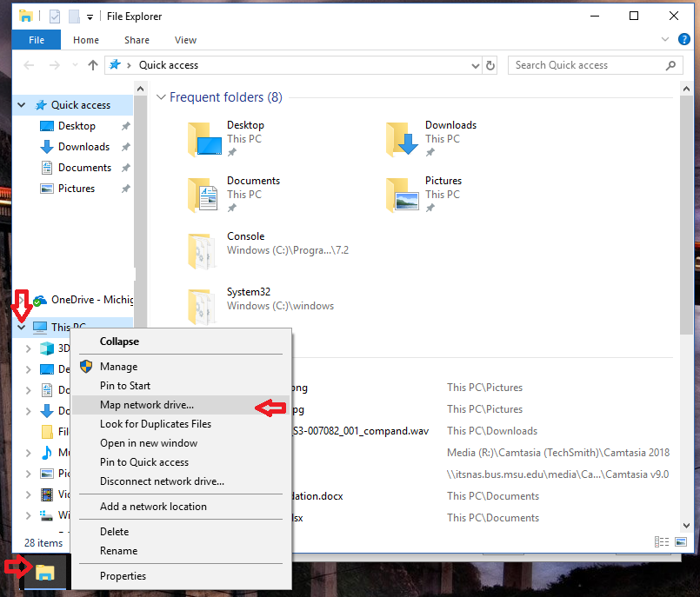Unpin Downloads from Quick access

point(124,146)
